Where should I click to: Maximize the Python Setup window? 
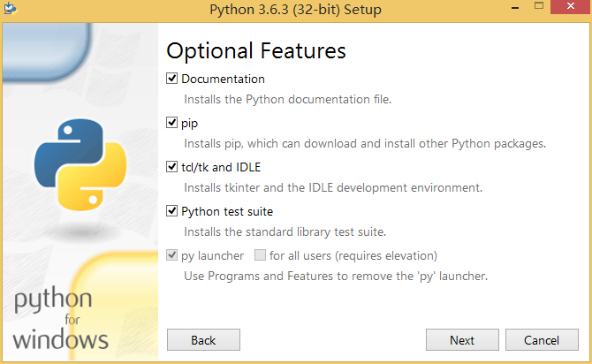(539, 6)
